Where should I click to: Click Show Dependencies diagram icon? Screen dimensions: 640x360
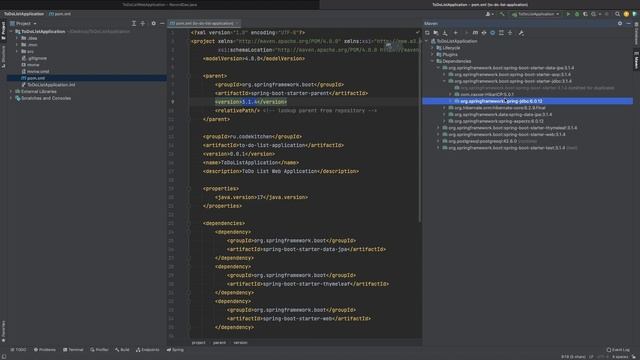click(x=501, y=33)
